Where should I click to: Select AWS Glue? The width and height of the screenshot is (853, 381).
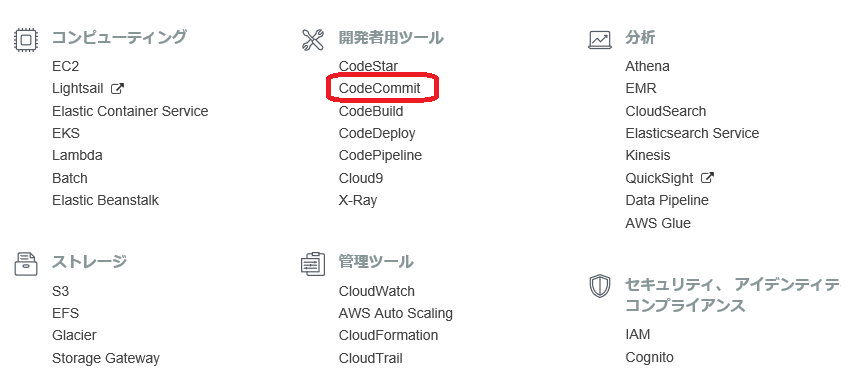coord(658,223)
